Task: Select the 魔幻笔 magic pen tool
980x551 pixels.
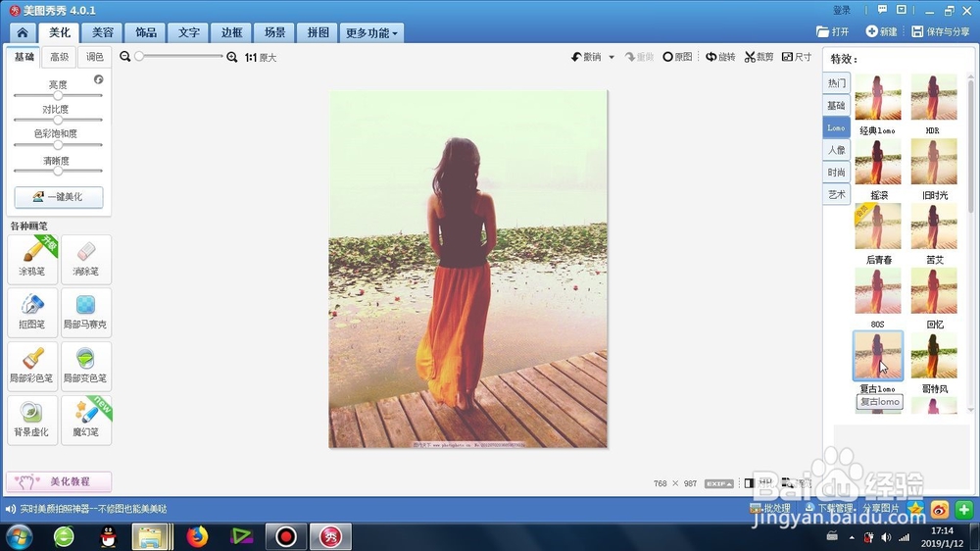Action: click(x=86, y=420)
